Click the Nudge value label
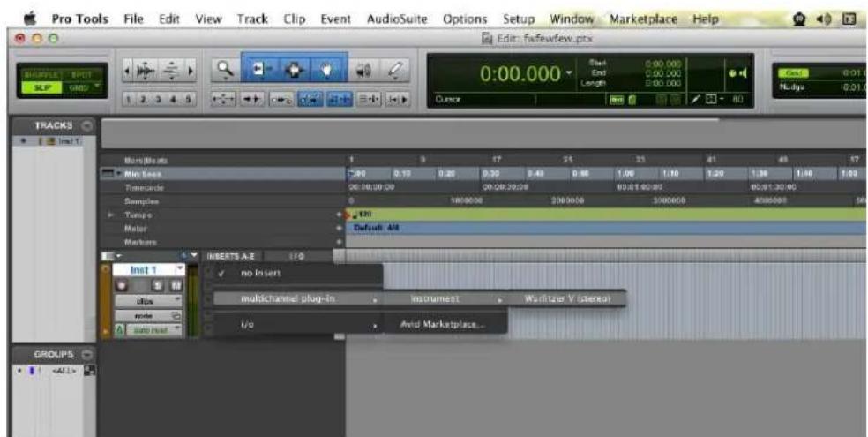Screen dimensions: 868x437 (792, 87)
